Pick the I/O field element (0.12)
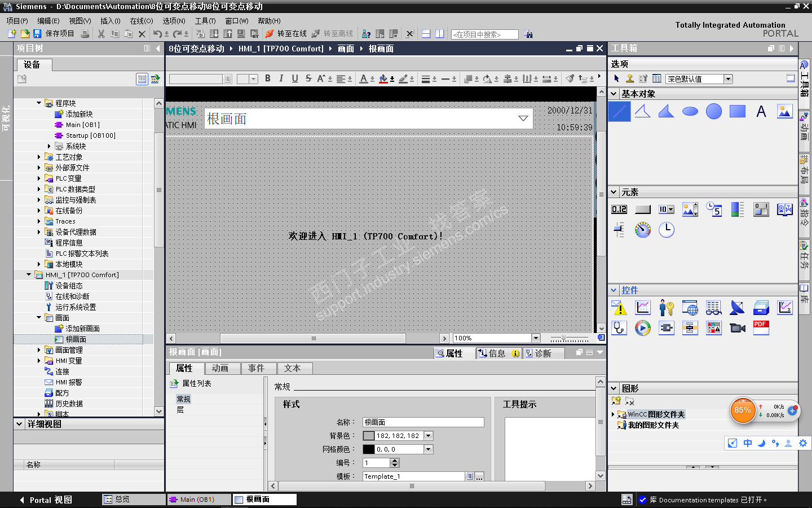 (x=619, y=209)
